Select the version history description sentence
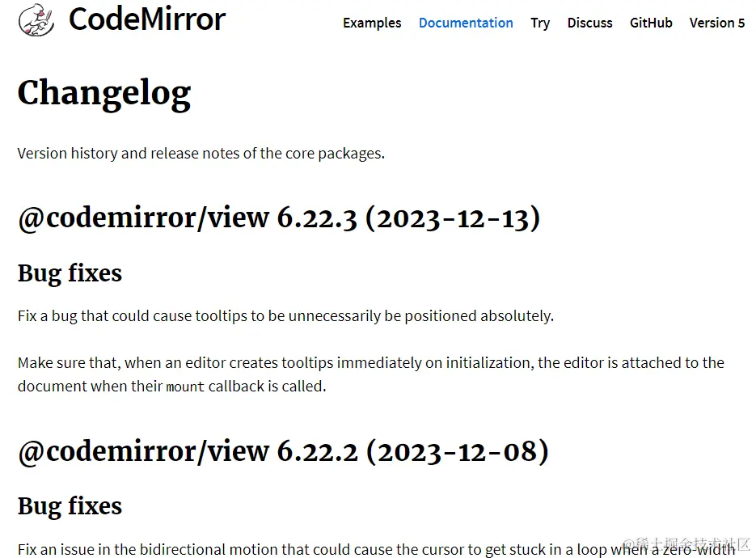 tap(201, 153)
